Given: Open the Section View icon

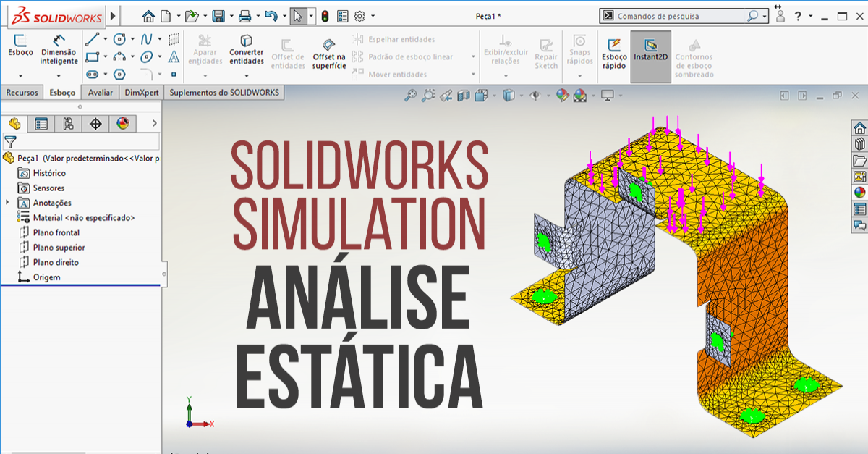Looking at the screenshot, I should tap(464, 95).
